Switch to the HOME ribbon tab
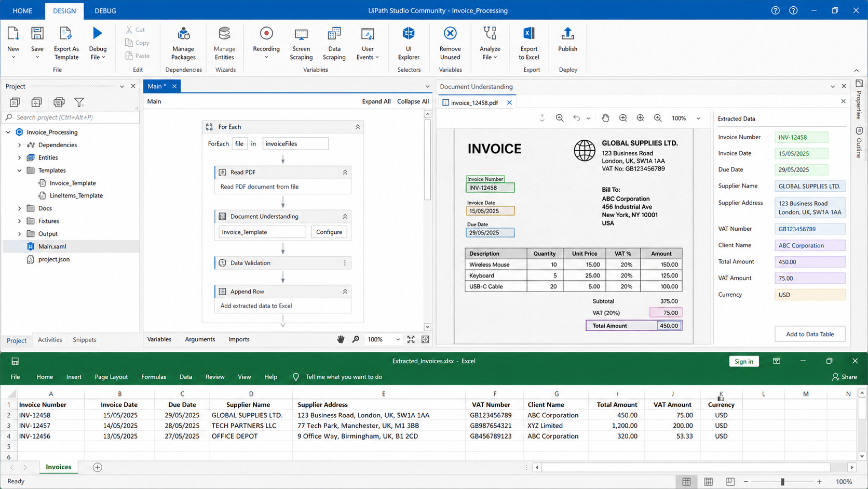868x489 pixels. pos(22,10)
